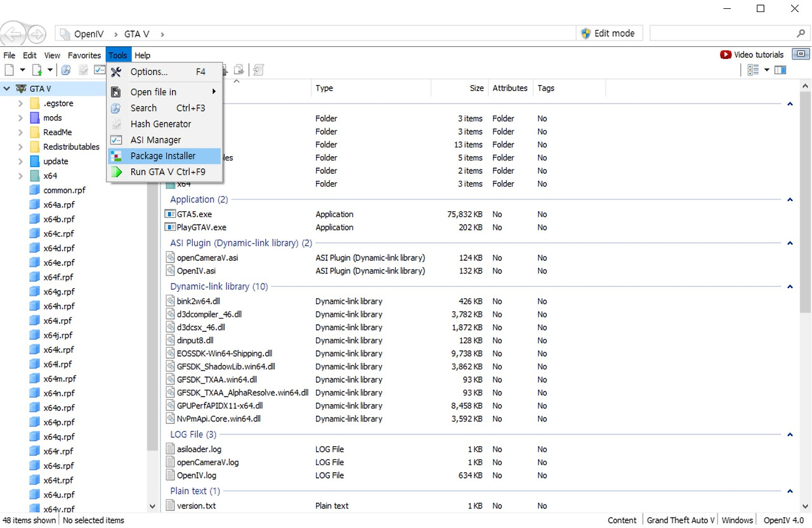Collapse the Dynamic-link library (10) group

[790, 287]
